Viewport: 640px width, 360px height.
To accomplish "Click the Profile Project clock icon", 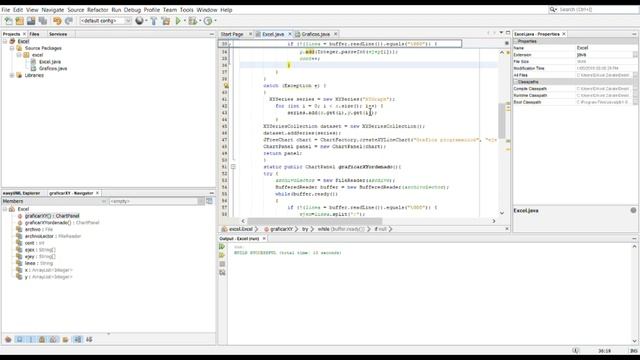I will 208,21.
